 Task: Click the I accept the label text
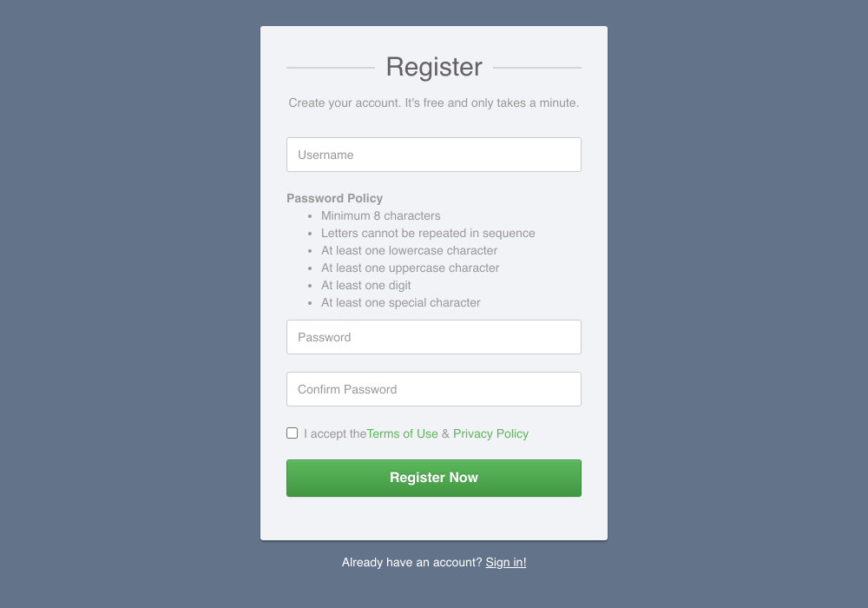[335, 433]
